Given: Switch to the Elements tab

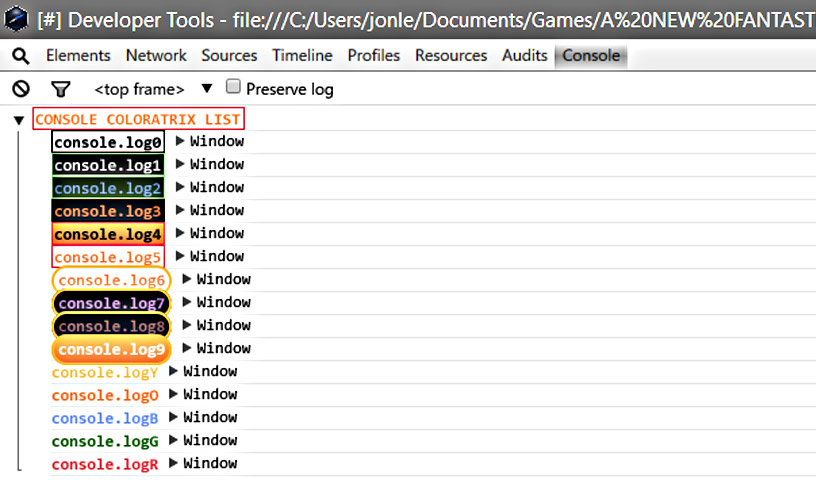Looking at the screenshot, I should (78, 55).
